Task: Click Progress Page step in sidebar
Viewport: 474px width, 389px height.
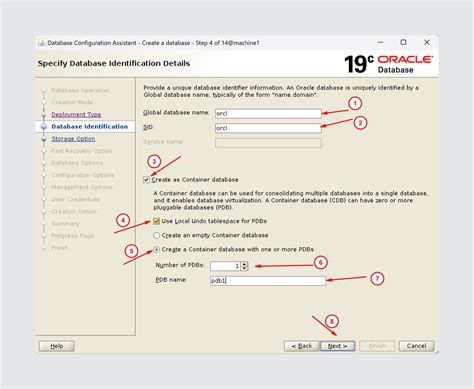Action: click(73, 236)
